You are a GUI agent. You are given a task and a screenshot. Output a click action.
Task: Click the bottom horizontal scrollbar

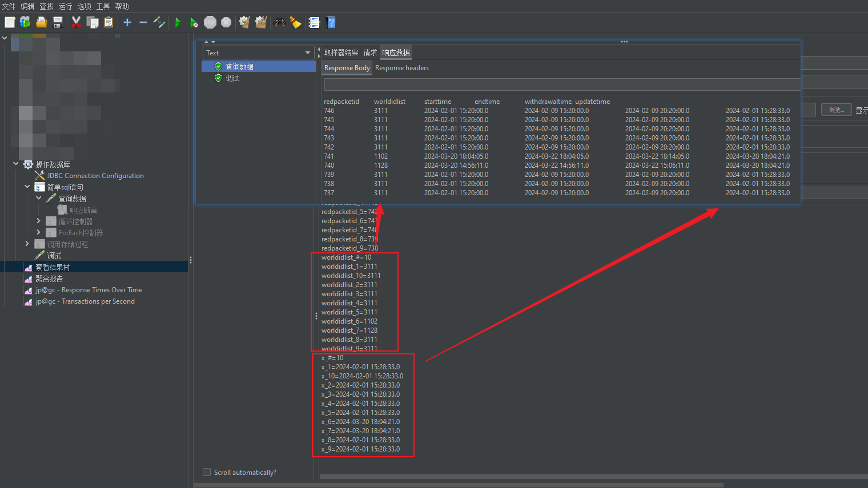click(x=459, y=485)
